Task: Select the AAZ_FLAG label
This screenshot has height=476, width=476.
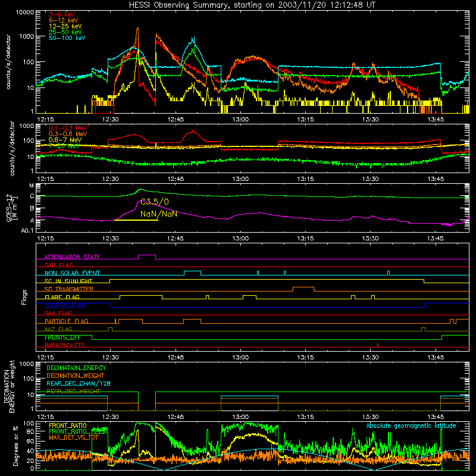Action: pyautogui.click(x=58, y=329)
